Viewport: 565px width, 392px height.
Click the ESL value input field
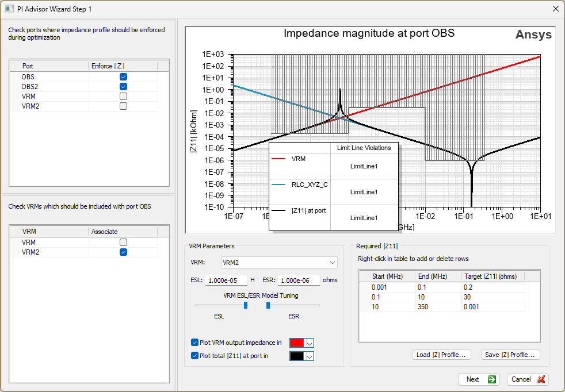pyautogui.click(x=226, y=280)
